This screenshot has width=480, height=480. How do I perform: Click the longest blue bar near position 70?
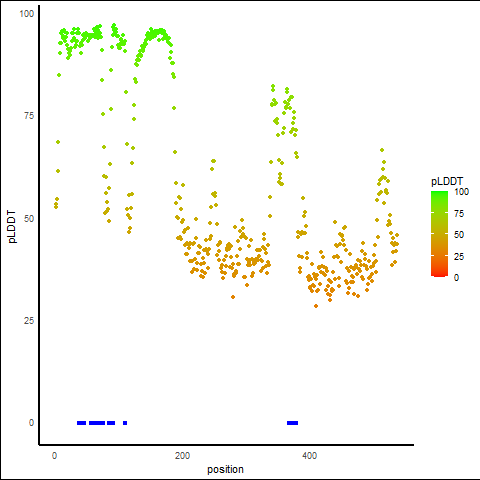pyautogui.click(x=97, y=423)
